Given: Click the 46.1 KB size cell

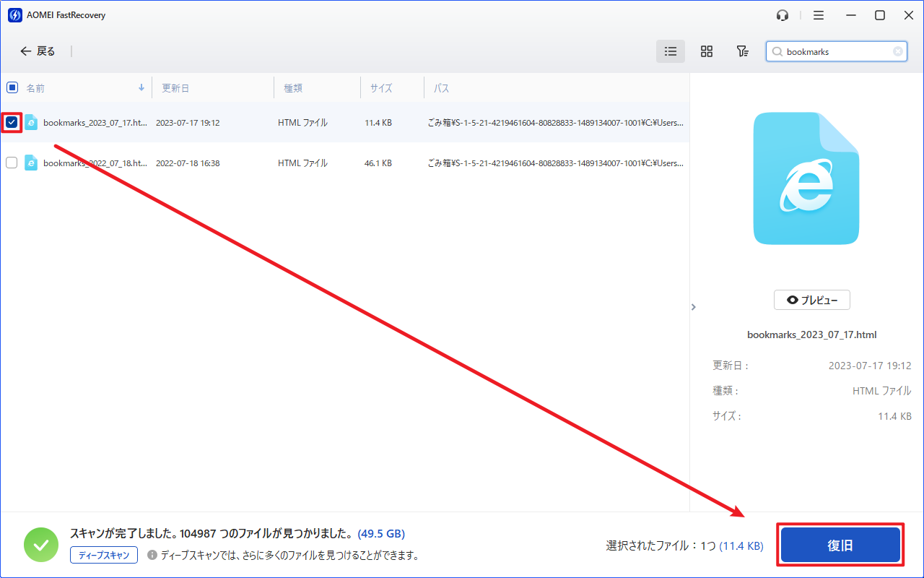Looking at the screenshot, I should [378, 163].
